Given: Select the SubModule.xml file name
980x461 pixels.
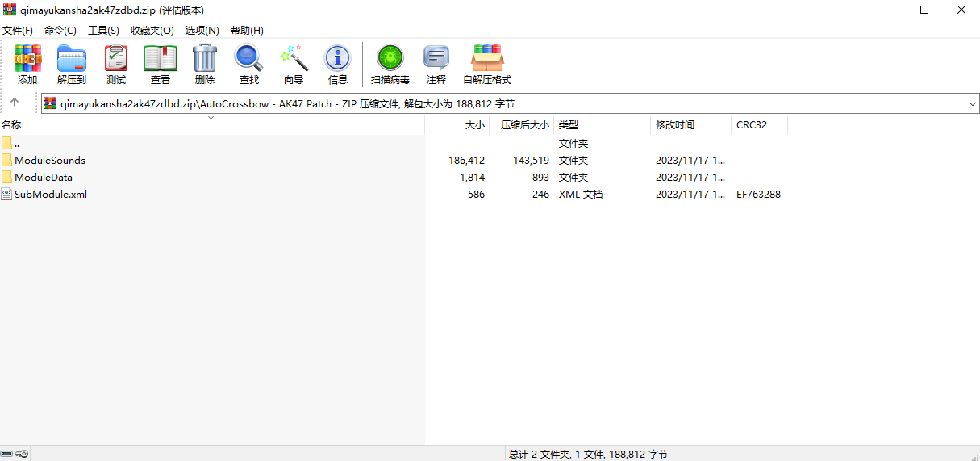Looking at the screenshot, I should [51, 194].
